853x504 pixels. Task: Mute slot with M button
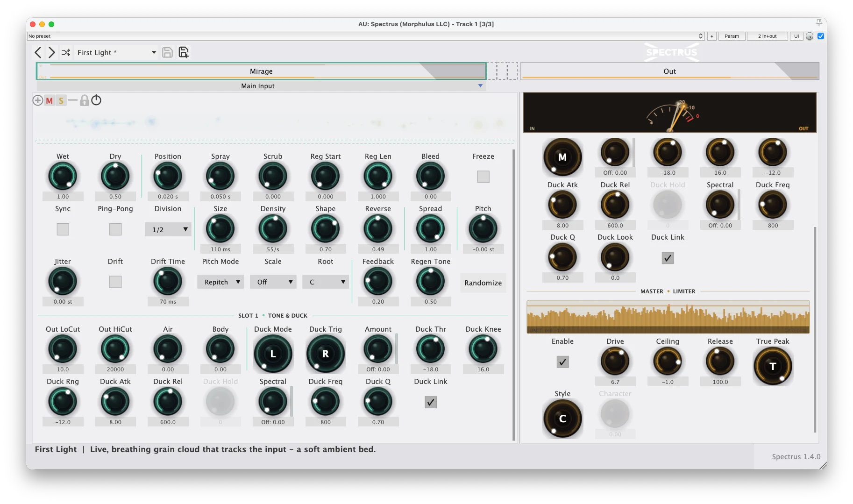coord(50,100)
